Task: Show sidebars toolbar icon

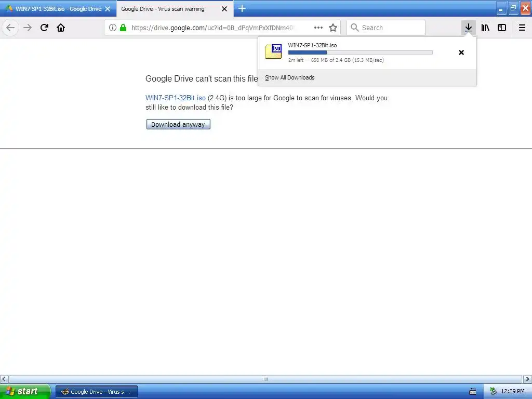Action: 502,28
